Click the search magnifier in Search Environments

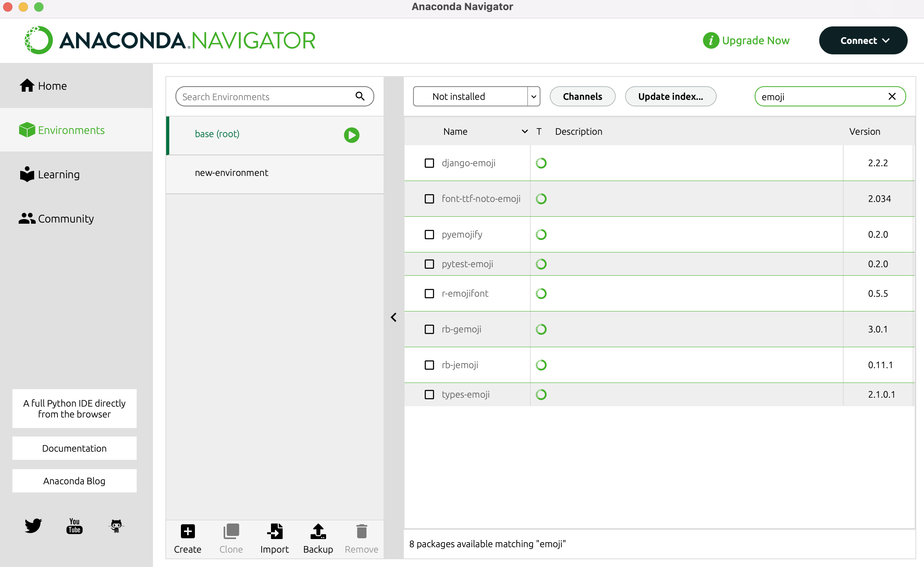[360, 96]
